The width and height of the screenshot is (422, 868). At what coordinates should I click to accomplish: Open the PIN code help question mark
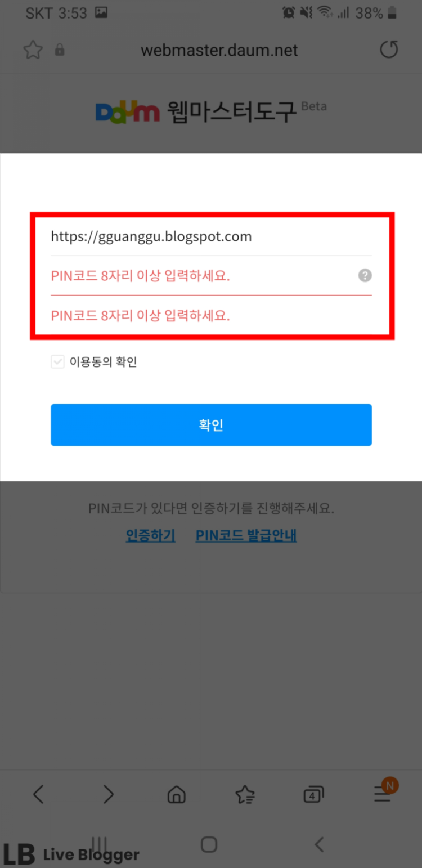(365, 276)
